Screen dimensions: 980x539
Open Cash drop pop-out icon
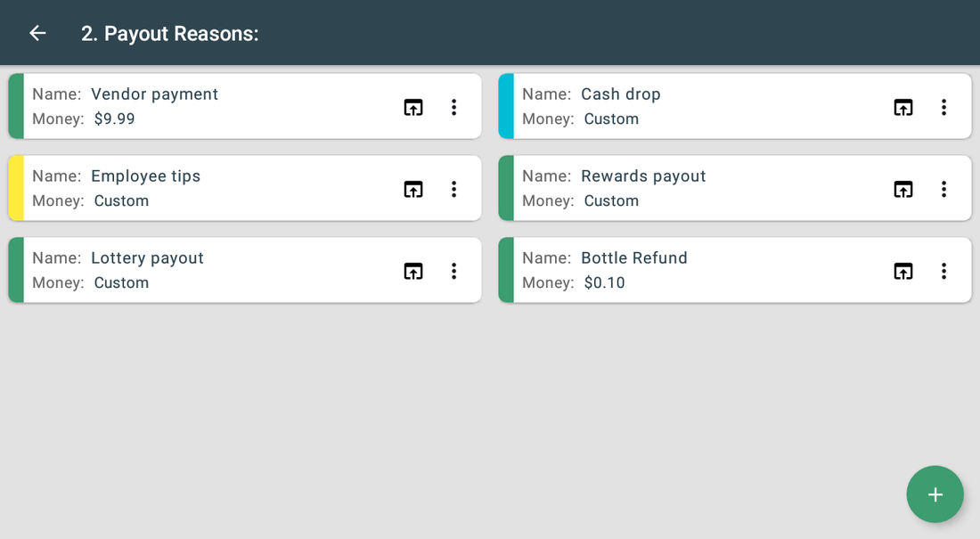pyautogui.click(x=903, y=107)
